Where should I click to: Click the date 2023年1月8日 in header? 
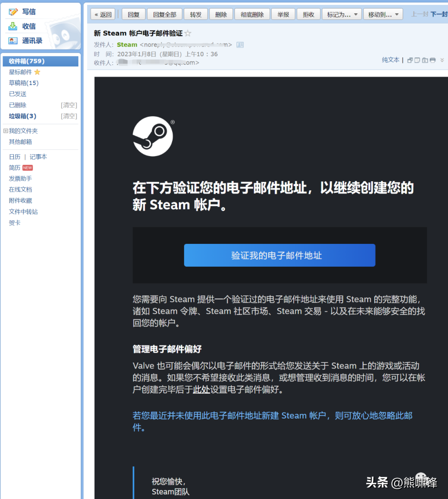pos(137,54)
